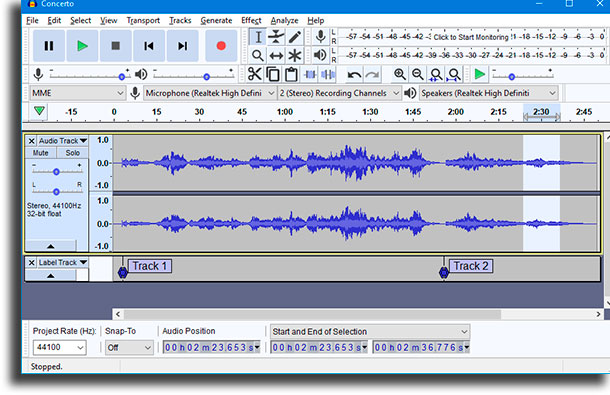This screenshot has width=610, height=395.
Task: Select the Multi-tool asterisk icon
Action: [294, 55]
